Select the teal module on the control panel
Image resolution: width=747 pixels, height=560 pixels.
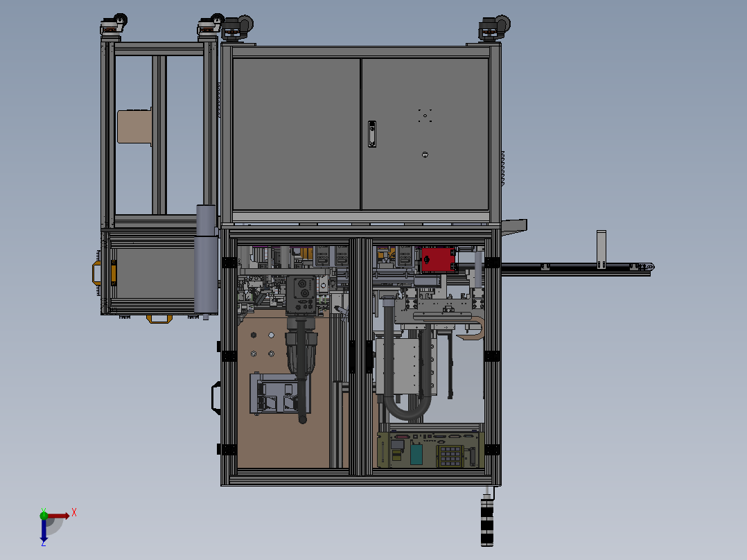click(x=416, y=455)
